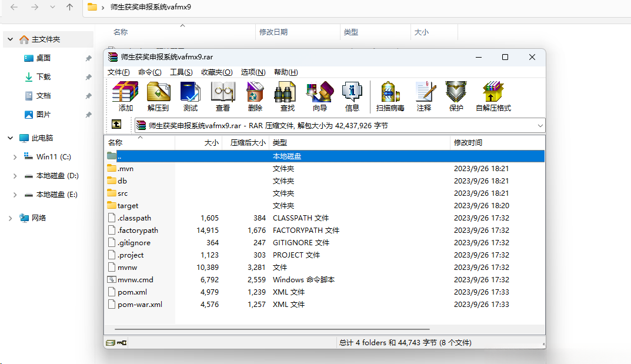Select the mvnw.cmd script file icon

coord(112,279)
